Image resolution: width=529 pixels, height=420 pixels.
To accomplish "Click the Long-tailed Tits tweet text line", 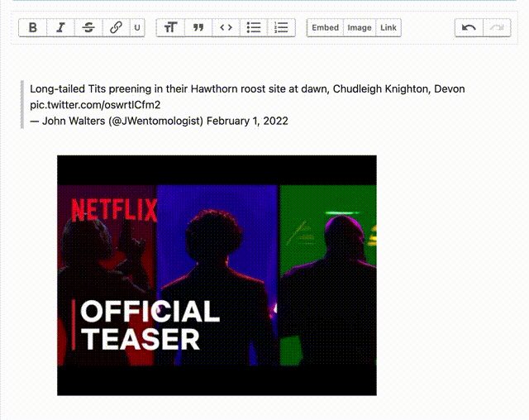I will [x=247, y=89].
